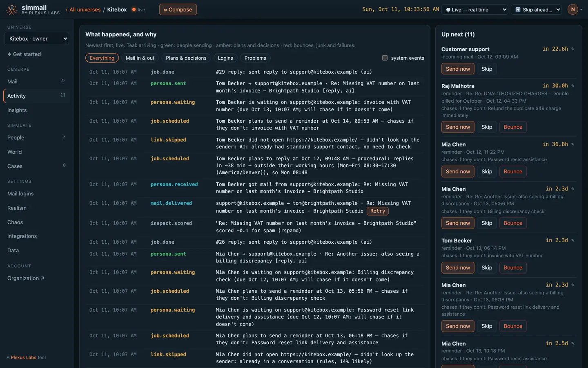
Task: Open Mail in the sidebar
Action: 36,81
